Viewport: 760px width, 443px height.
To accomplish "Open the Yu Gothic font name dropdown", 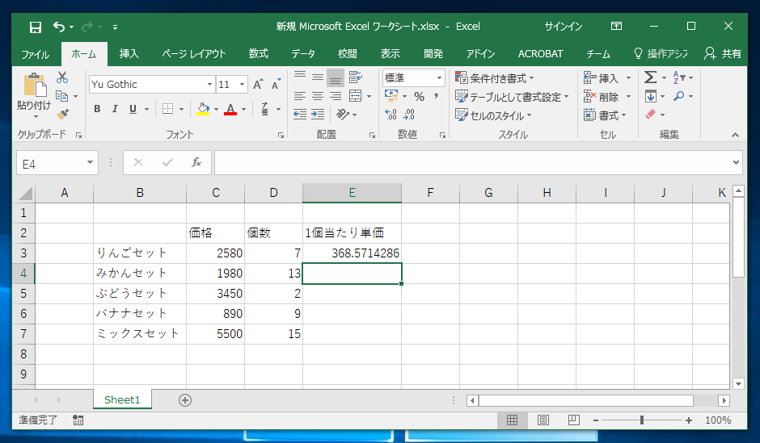I will [x=210, y=85].
